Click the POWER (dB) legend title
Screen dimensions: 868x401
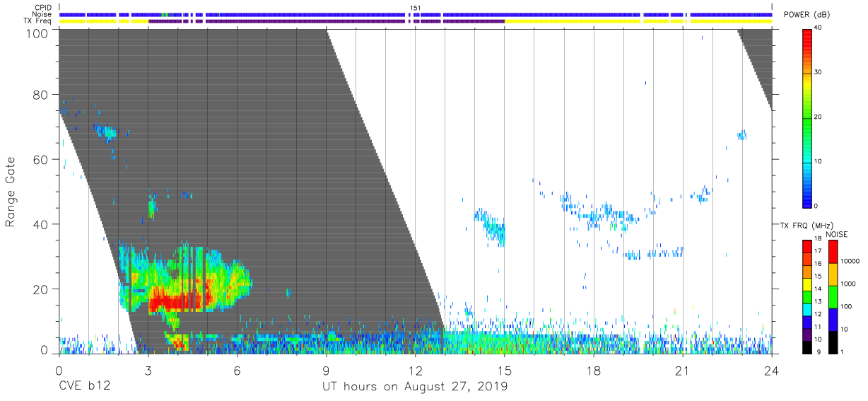(x=807, y=15)
